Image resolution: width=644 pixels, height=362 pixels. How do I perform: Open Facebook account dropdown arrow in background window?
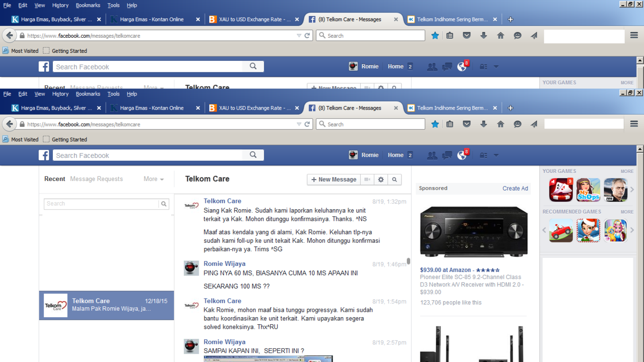click(x=496, y=67)
